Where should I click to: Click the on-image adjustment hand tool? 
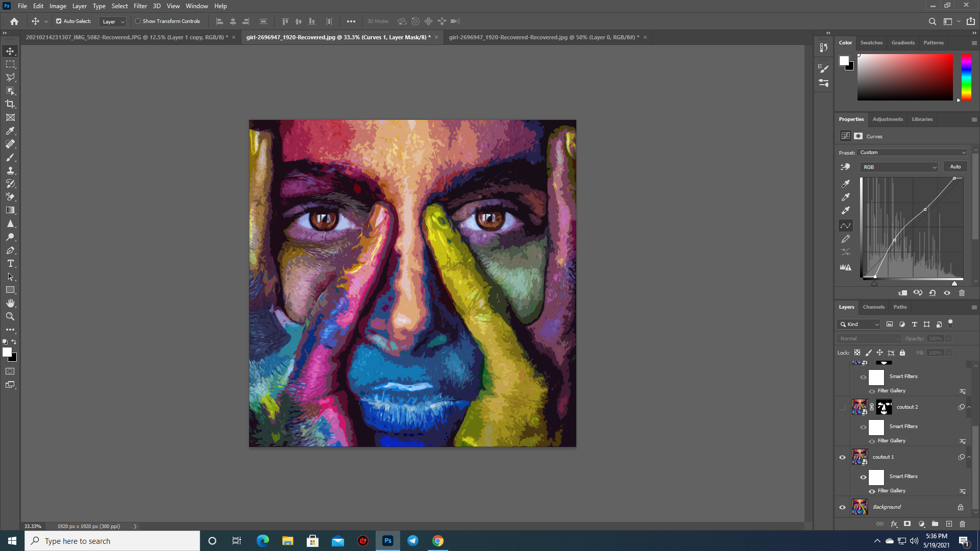846,167
